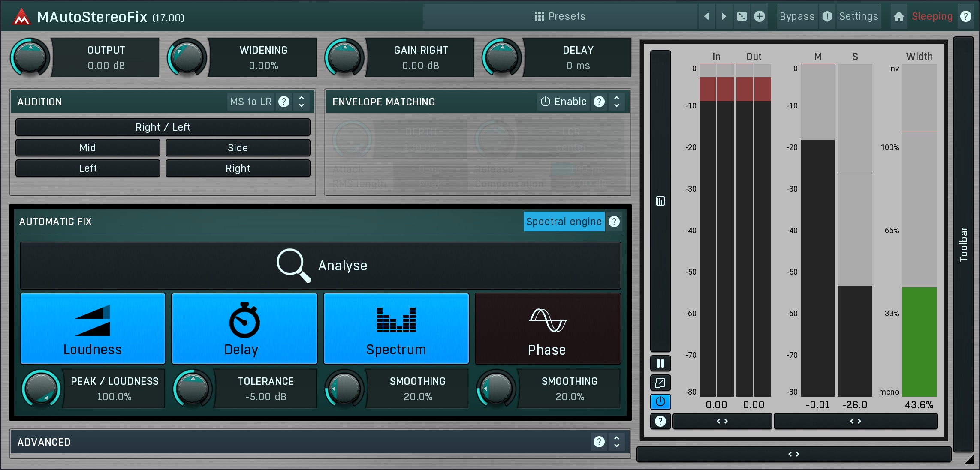Image resolution: width=980 pixels, height=470 pixels.
Task: Open Automatic Fix help question mark
Action: (x=614, y=222)
